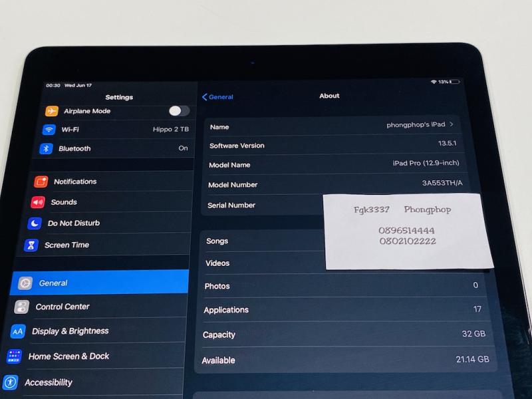Tap the Available row label

(218, 360)
